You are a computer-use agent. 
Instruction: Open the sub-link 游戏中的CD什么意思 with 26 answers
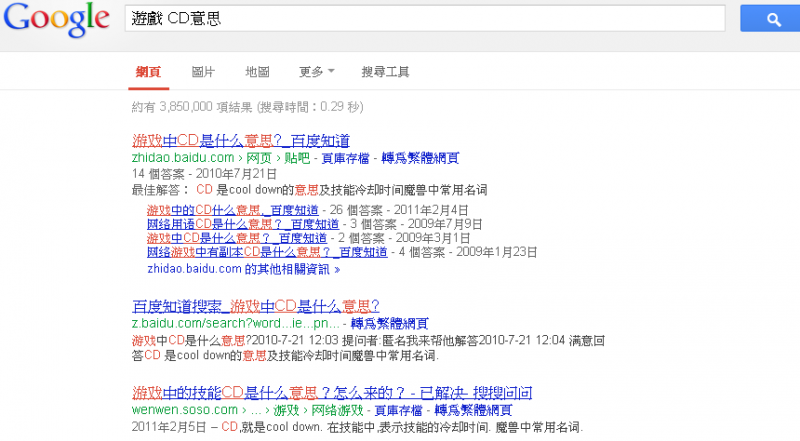click(232, 210)
